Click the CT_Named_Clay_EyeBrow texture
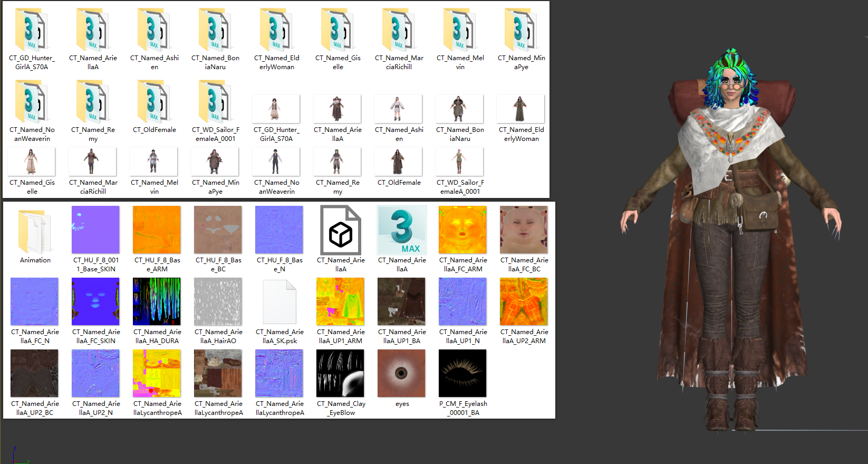This screenshot has height=464, width=868. (340, 373)
